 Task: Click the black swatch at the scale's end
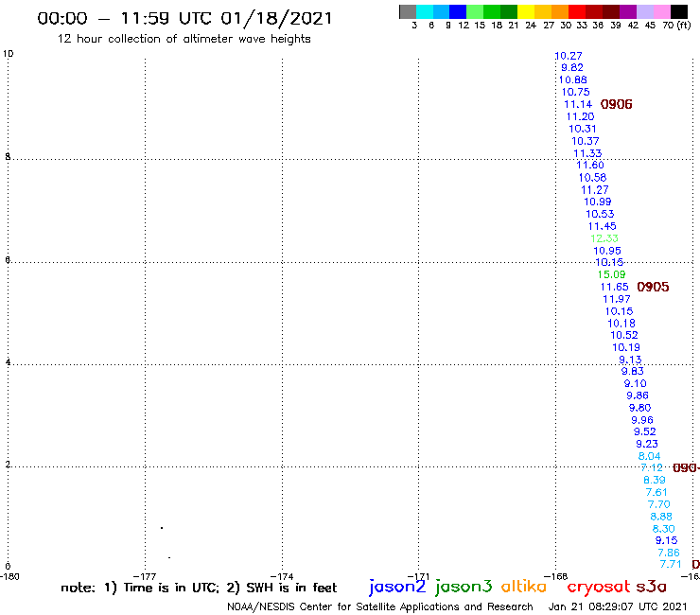[679, 11]
